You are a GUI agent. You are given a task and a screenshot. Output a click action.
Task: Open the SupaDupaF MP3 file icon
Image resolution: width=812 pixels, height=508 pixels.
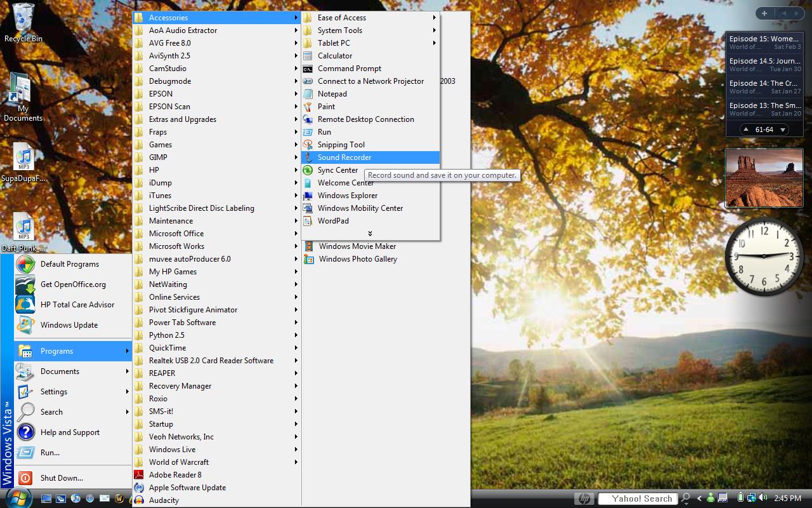coord(23,162)
